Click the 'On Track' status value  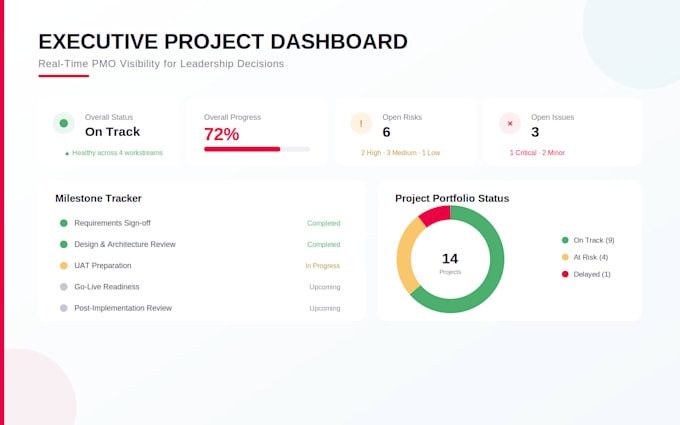112,132
